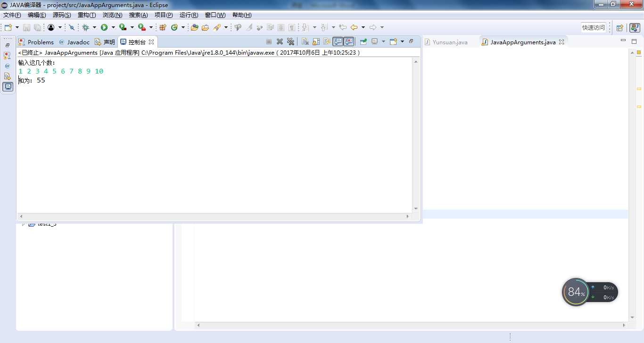Click the Last Edit Location icon

(343, 28)
